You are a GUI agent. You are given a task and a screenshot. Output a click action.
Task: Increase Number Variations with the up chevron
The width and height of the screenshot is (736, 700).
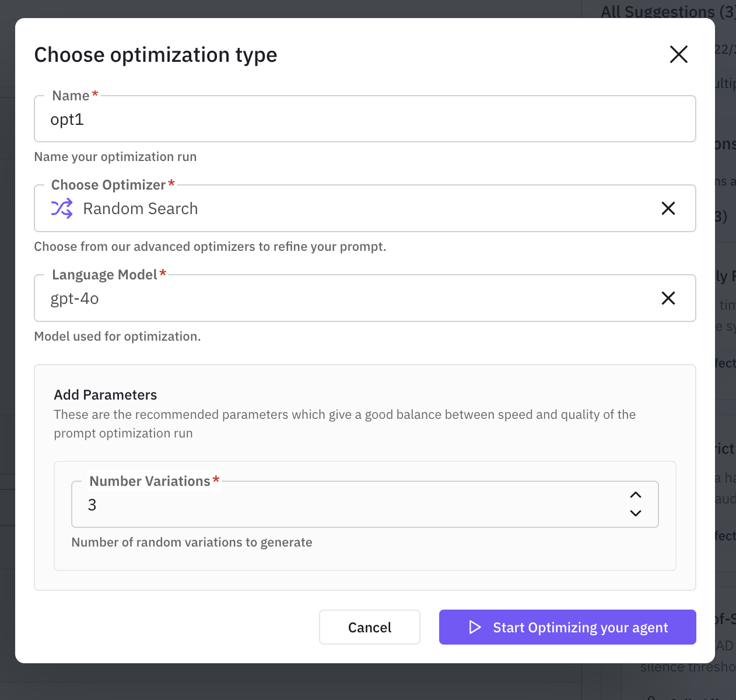point(636,495)
